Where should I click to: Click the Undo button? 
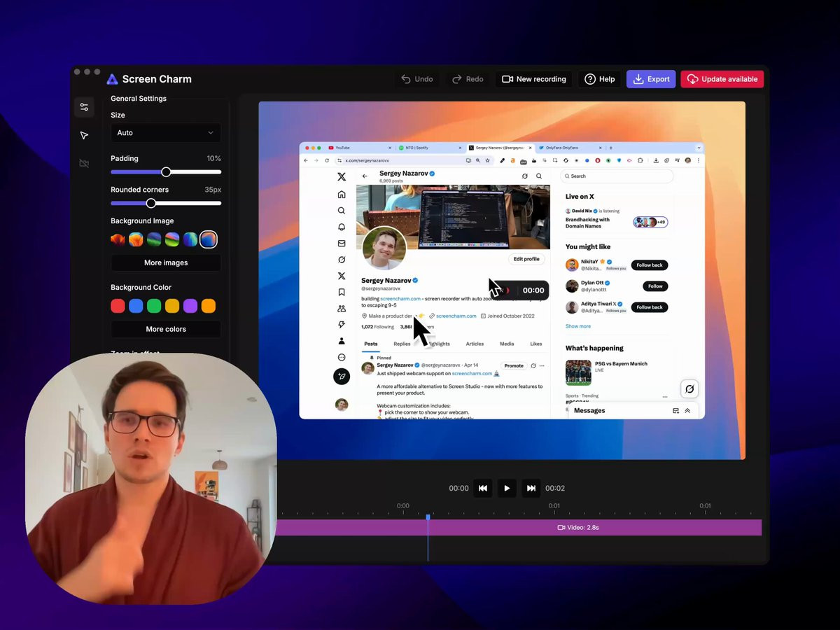coord(417,79)
